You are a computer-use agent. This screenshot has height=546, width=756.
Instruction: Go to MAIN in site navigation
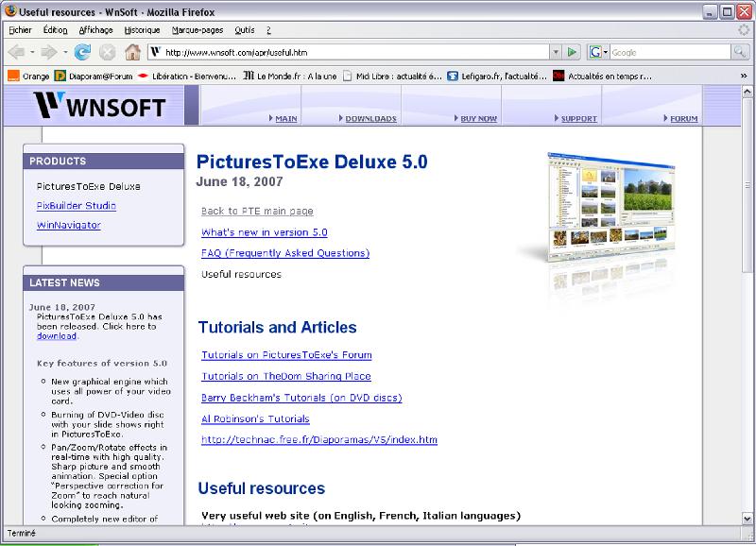click(286, 118)
